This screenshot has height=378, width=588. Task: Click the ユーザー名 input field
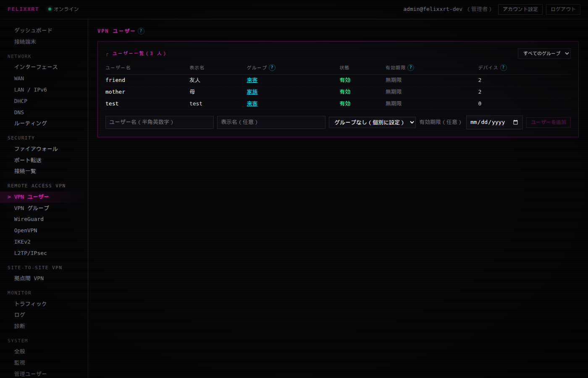click(160, 122)
